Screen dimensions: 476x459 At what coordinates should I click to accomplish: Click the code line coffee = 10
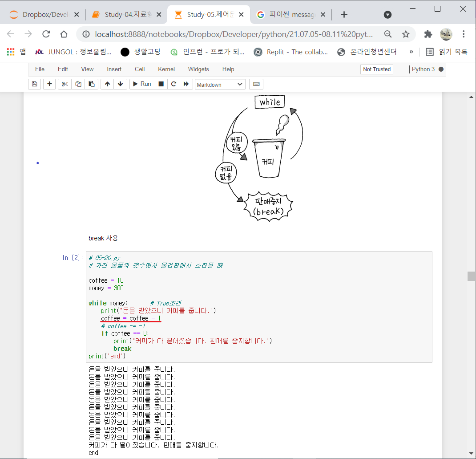click(106, 280)
